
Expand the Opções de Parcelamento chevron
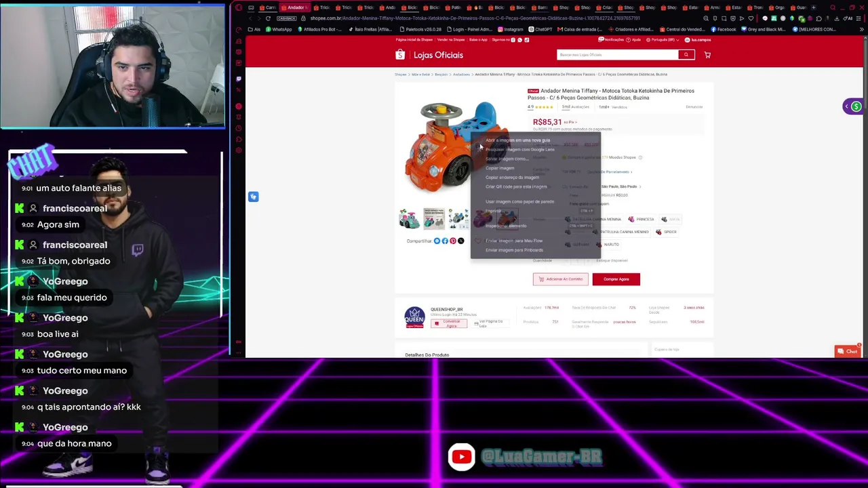pos(631,172)
